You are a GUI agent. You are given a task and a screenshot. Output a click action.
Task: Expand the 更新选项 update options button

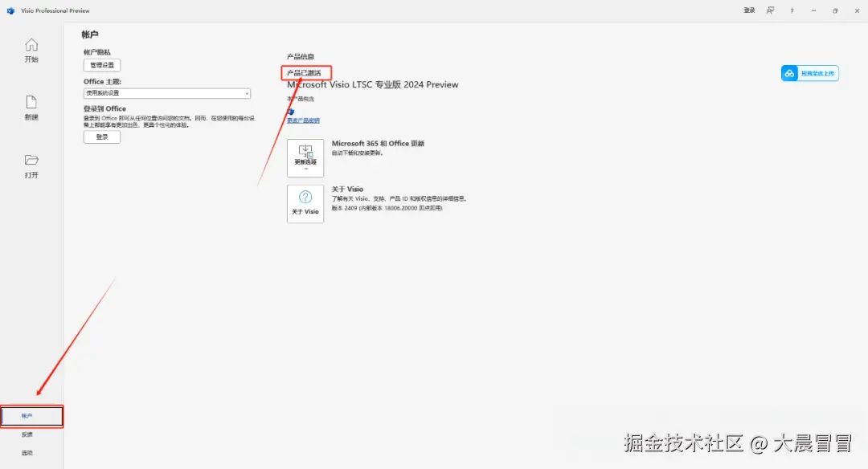click(305, 158)
